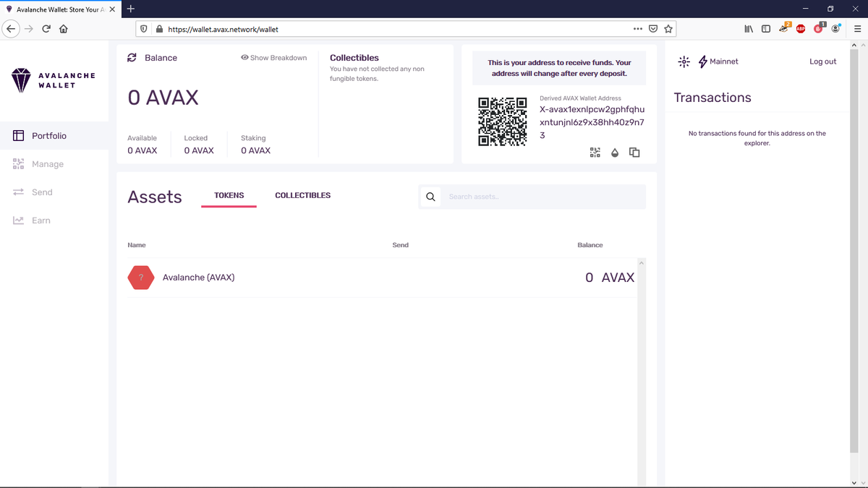Click the browser Forward arrow
The height and width of the screenshot is (488, 868).
[29, 29]
